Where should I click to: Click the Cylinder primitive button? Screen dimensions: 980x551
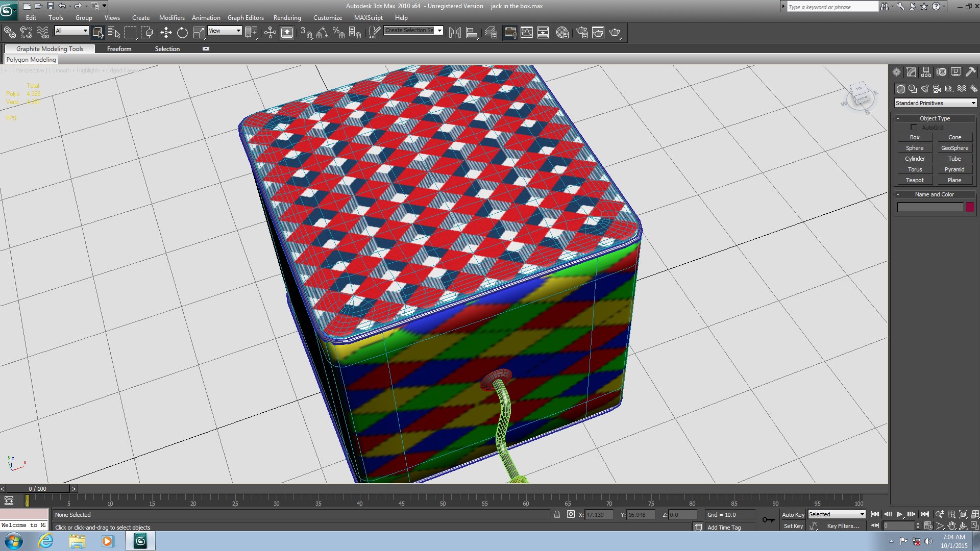pos(915,159)
